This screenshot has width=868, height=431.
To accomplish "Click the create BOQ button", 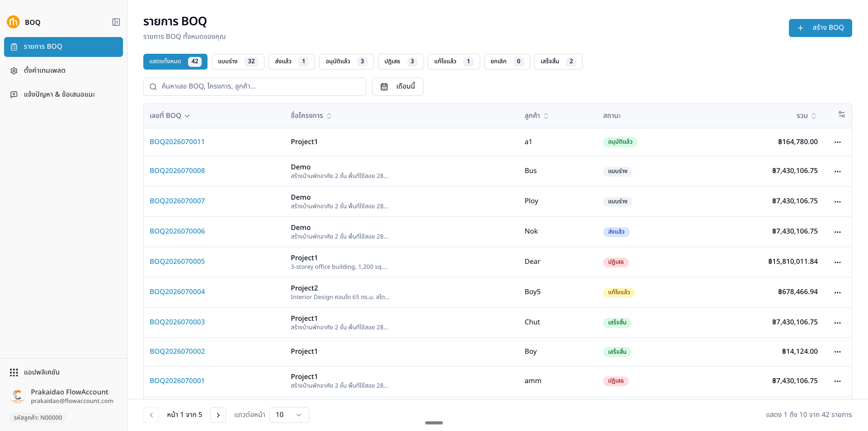I will [x=820, y=28].
